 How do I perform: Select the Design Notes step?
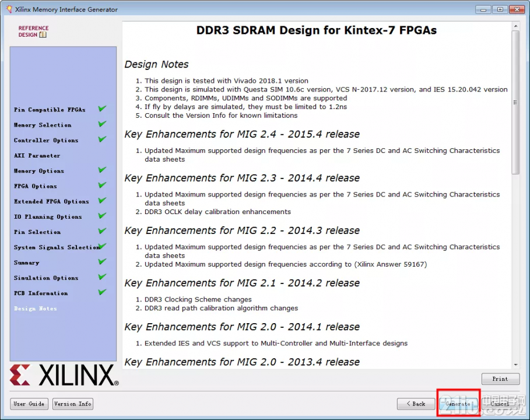pos(36,308)
